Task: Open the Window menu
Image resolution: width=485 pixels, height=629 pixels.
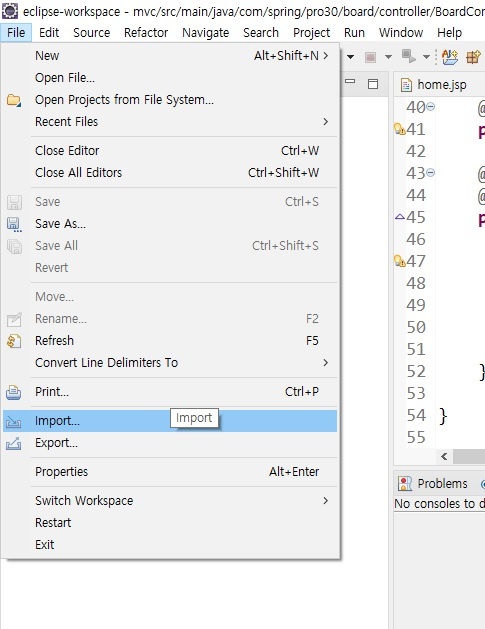Action: click(401, 32)
